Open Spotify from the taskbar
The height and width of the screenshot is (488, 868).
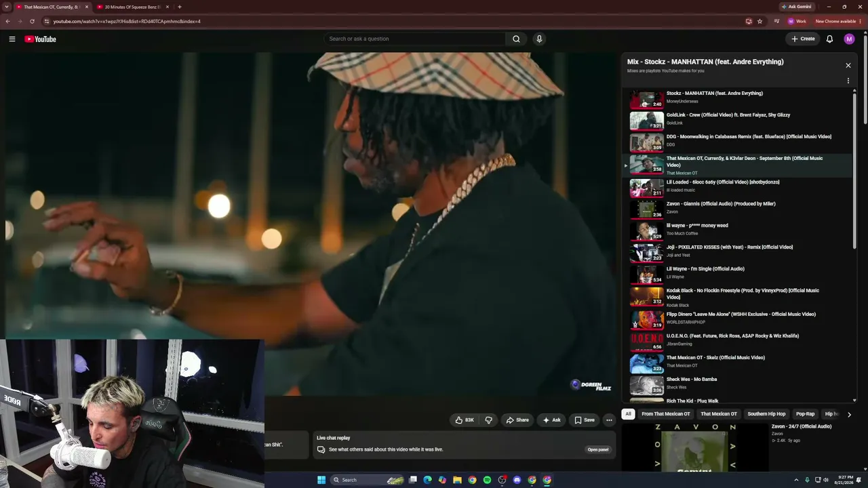(487, 480)
